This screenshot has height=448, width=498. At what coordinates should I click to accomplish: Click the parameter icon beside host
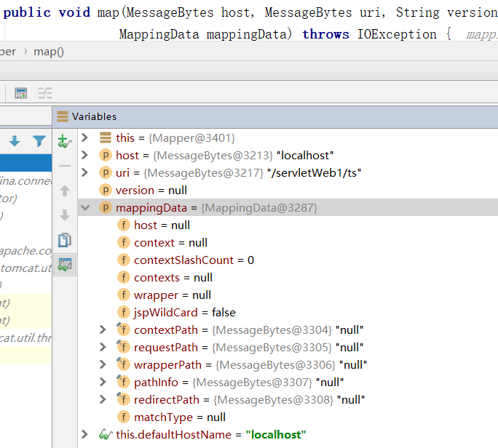[106, 156]
